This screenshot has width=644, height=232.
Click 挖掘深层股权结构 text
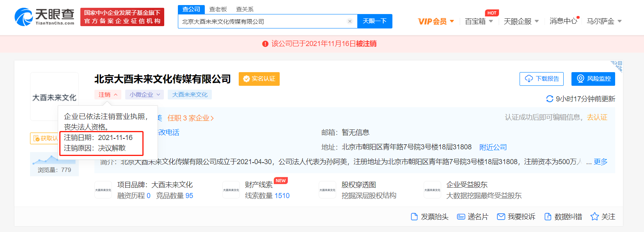tap(369, 196)
